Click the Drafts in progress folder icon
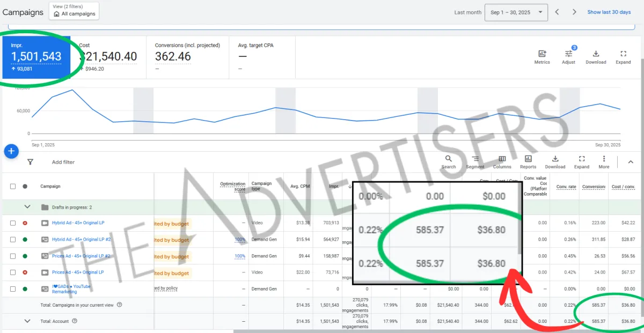Viewport: 644px width, 333px height. click(x=45, y=207)
